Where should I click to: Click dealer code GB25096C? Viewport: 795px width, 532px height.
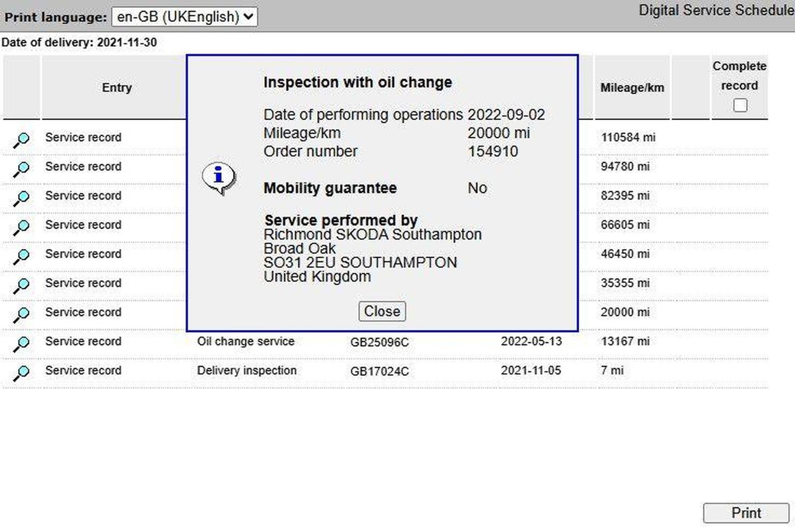[379, 343]
